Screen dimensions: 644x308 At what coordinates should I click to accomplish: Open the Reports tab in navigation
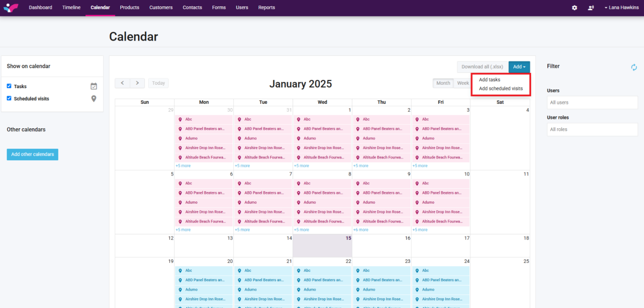(266, 8)
